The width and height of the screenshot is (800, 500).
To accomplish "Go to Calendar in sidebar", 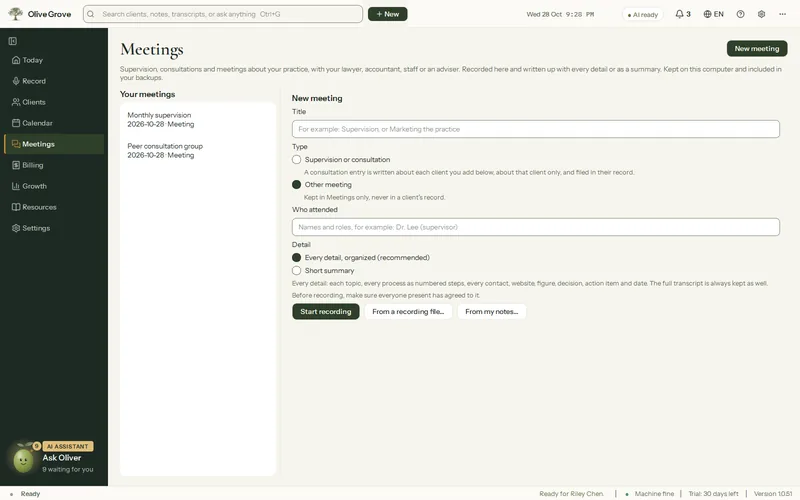I will (x=54, y=123).
